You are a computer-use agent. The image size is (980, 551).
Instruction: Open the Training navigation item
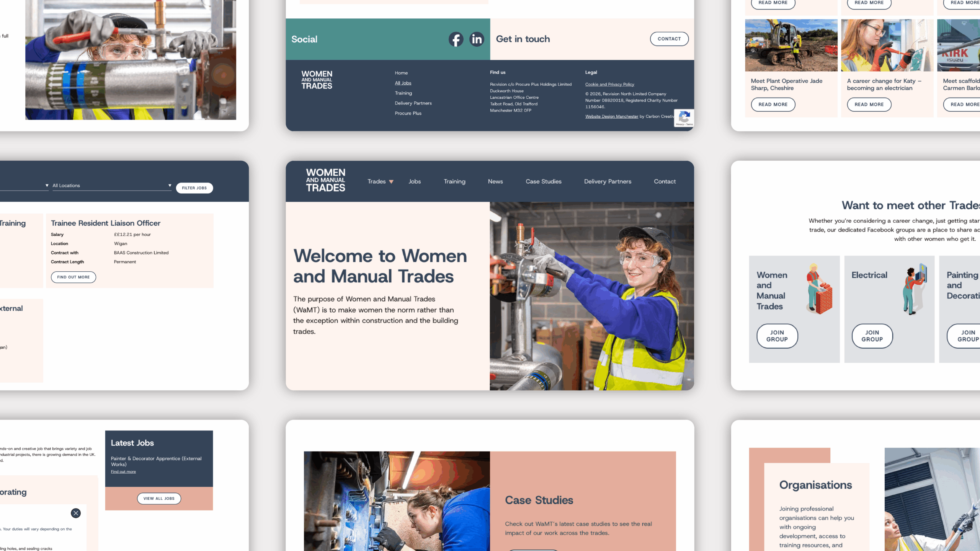[x=454, y=181]
